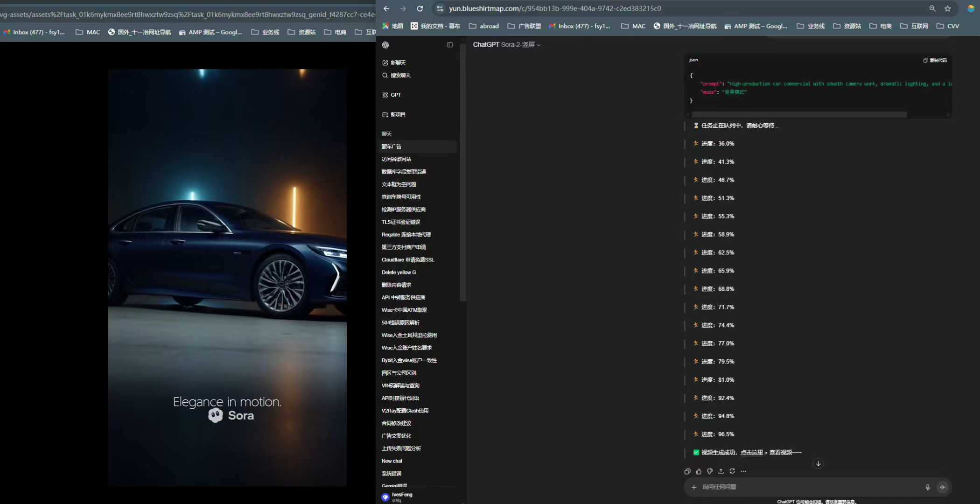This screenshot has width=980, height=504.
Task: Click the copy response icon below the message
Action: (x=687, y=471)
